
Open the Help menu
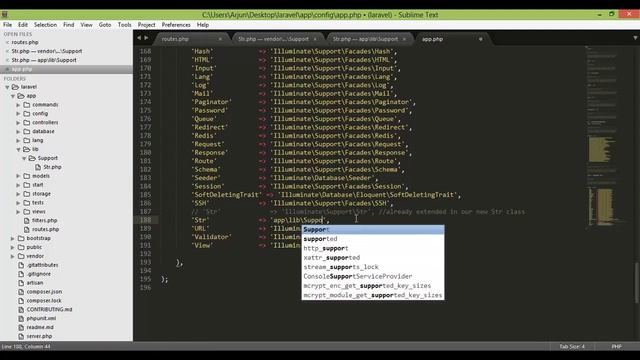(x=203, y=25)
